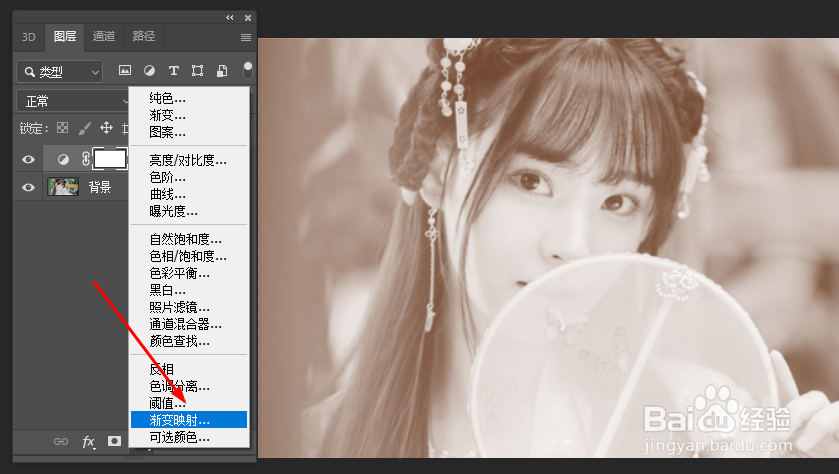Screen dimensions: 839x474
Task: Choose 黑白... menu item
Action: (x=189, y=290)
